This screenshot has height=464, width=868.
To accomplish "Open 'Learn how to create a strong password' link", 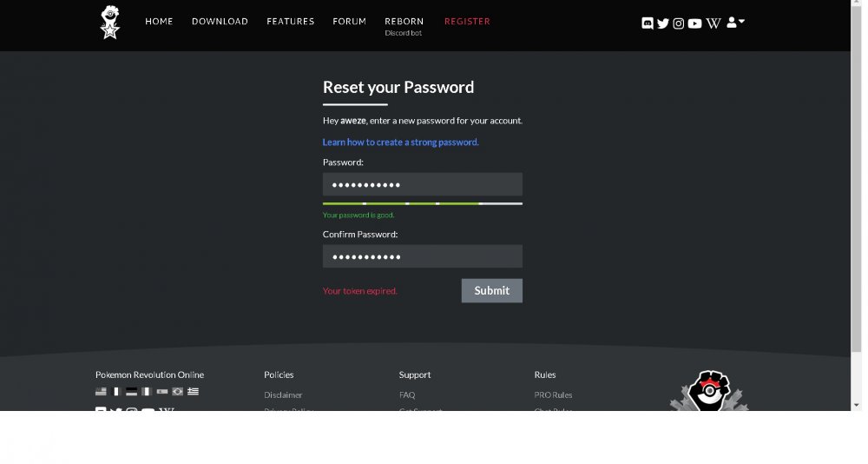I will [x=400, y=143].
